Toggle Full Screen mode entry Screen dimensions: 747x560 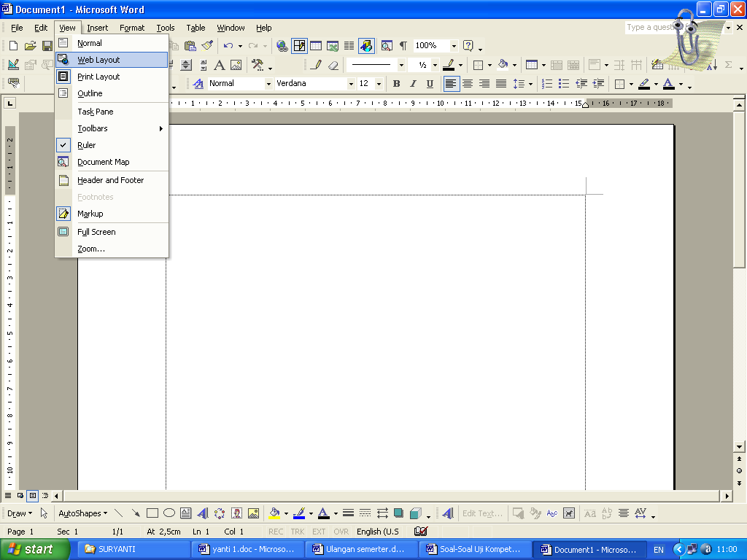pos(112,232)
